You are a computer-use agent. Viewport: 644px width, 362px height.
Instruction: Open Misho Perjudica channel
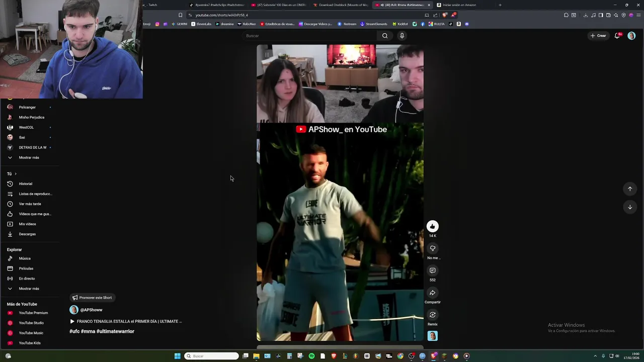tap(30, 117)
